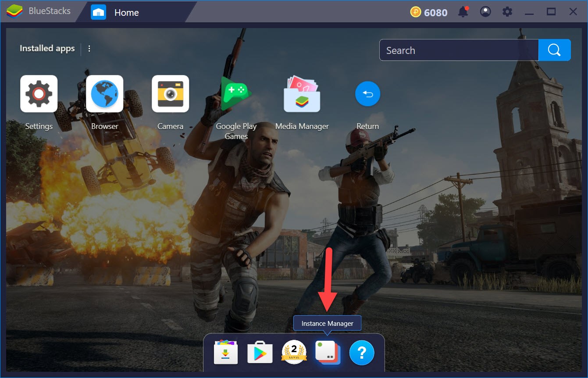Open the Help question mark icon
588x378 pixels.
coord(362,352)
